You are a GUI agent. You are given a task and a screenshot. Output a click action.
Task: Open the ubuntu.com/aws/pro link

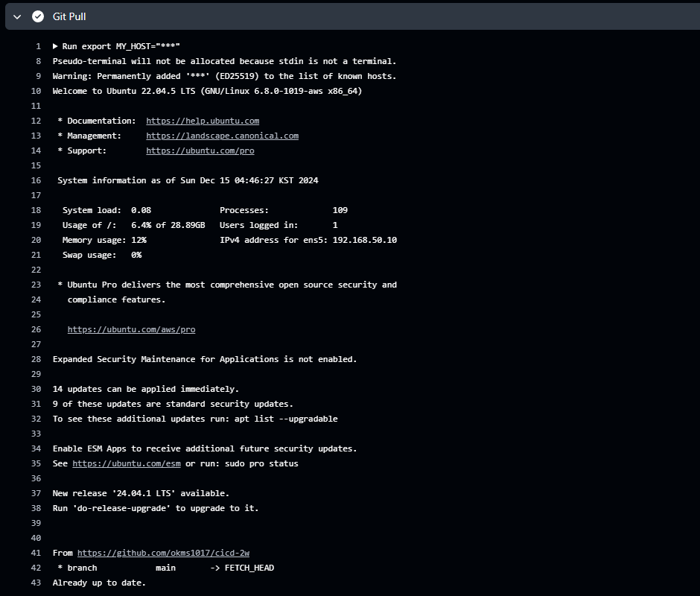(131, 329)
